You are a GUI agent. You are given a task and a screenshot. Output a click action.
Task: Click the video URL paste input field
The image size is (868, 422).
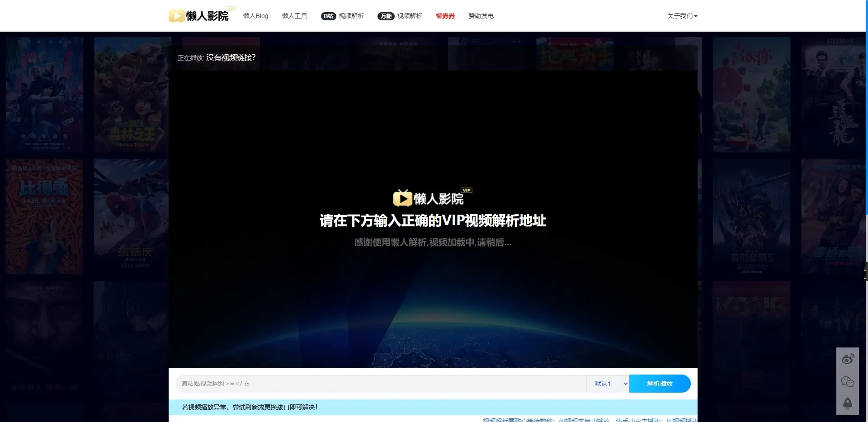pos(381,384)
